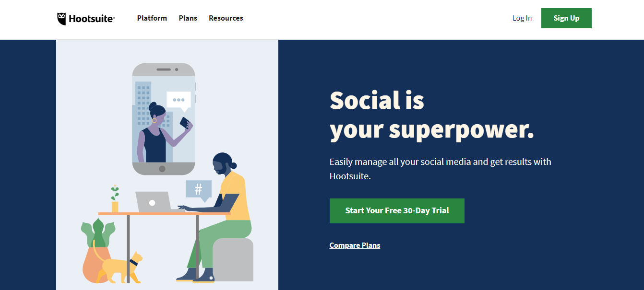The height and width of the screenshot is (290, 644).
Task: Open the Plans menu
Action: (x=188, y=18)
